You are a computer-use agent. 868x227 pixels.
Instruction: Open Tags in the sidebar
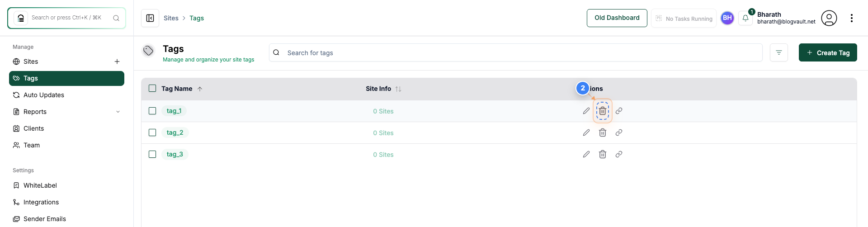(66, 78)
